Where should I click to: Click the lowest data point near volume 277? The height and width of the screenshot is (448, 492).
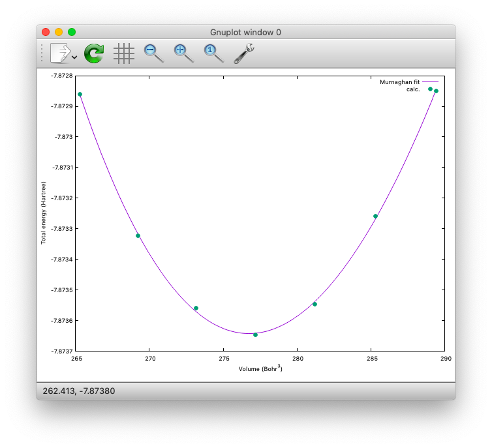(x=255, y=335)
